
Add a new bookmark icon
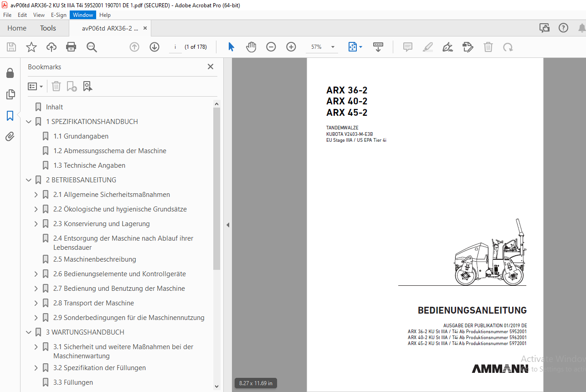pyautogui.click(x=72, y=86)
